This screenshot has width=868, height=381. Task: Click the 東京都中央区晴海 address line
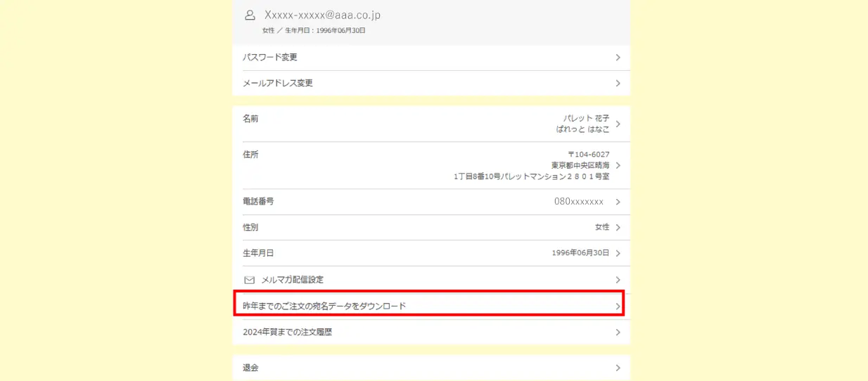[x=580, y=165]
